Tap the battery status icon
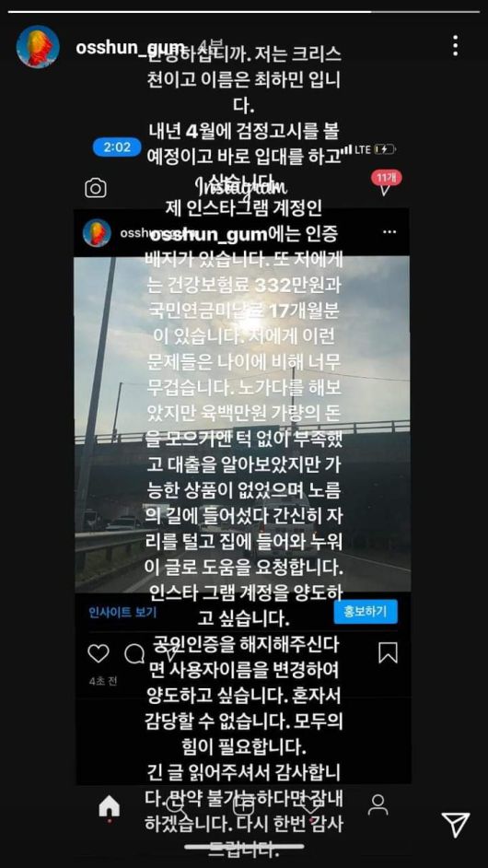The width and height of the screenshot is (488, 868). (x=385, y=149)
